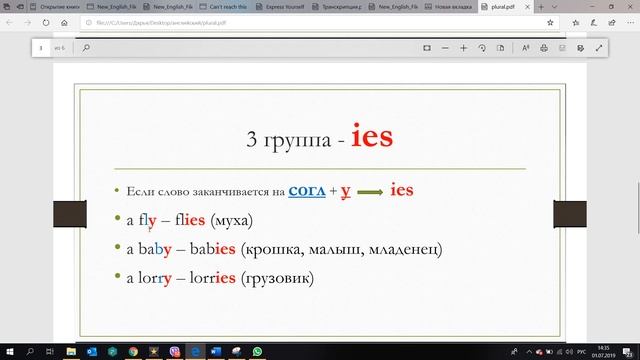Close the plural.pdf tab
The width and height of the screenshot is (640, 360).
point(527,7)
